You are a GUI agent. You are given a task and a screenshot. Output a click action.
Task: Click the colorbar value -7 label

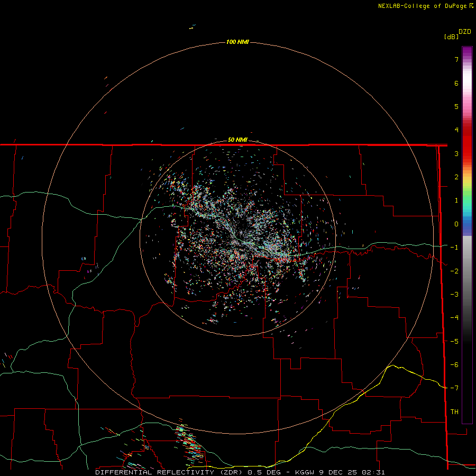pos(454,388)
